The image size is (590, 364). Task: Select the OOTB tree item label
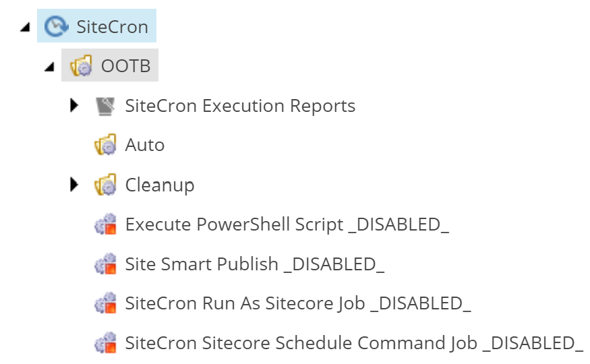point(125,66)
